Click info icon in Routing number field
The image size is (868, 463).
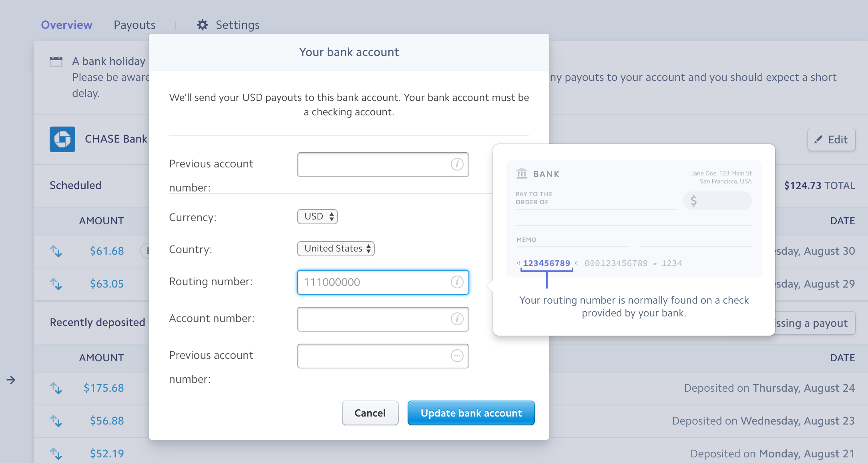457,282
